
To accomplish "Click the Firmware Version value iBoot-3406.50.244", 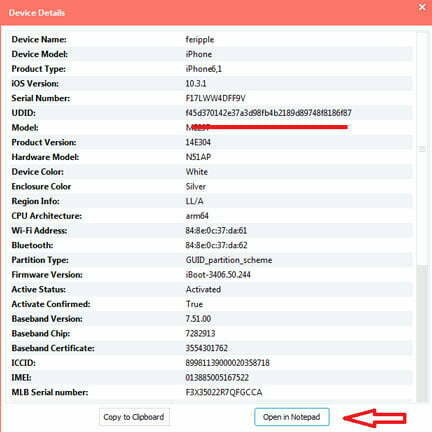I will [218, 275].
